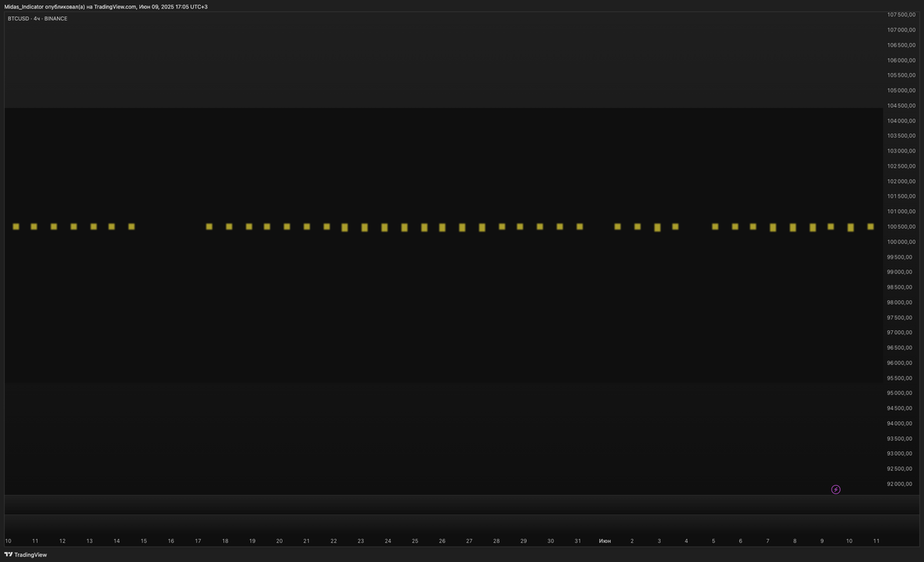Select the 104 500,00 axis value

(901, 105)
